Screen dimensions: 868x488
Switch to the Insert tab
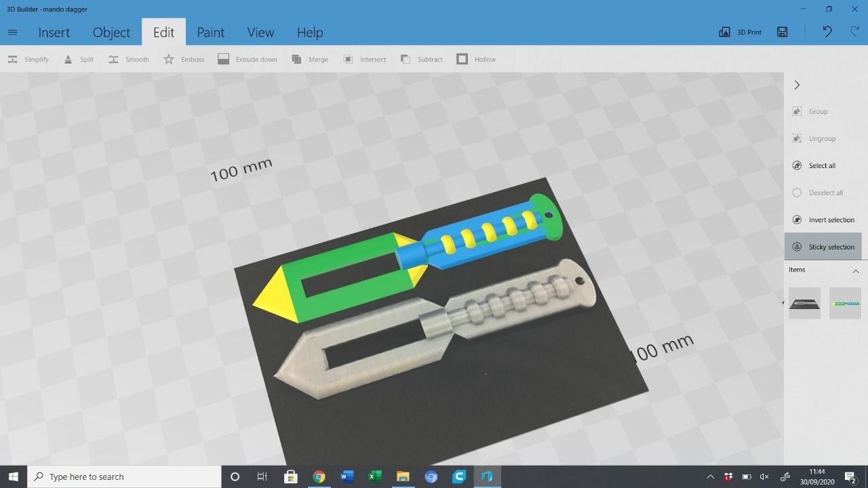[54, 32]
